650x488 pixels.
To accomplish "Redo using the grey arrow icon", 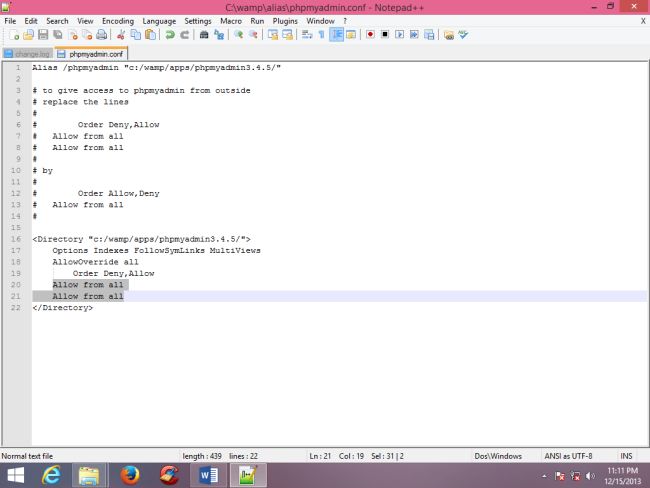I will pos(184,35).
